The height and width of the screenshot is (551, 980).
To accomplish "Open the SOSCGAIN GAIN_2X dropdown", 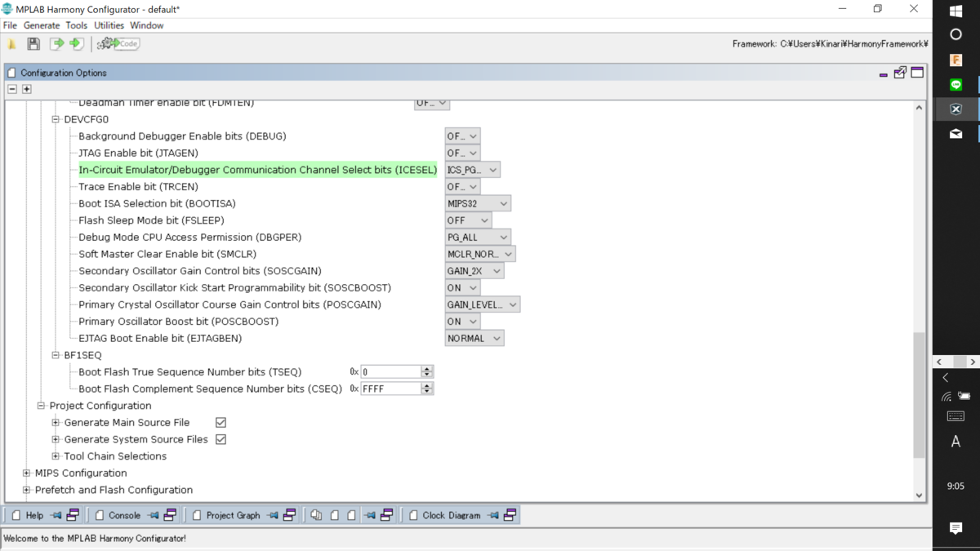I will click(474, 271).
